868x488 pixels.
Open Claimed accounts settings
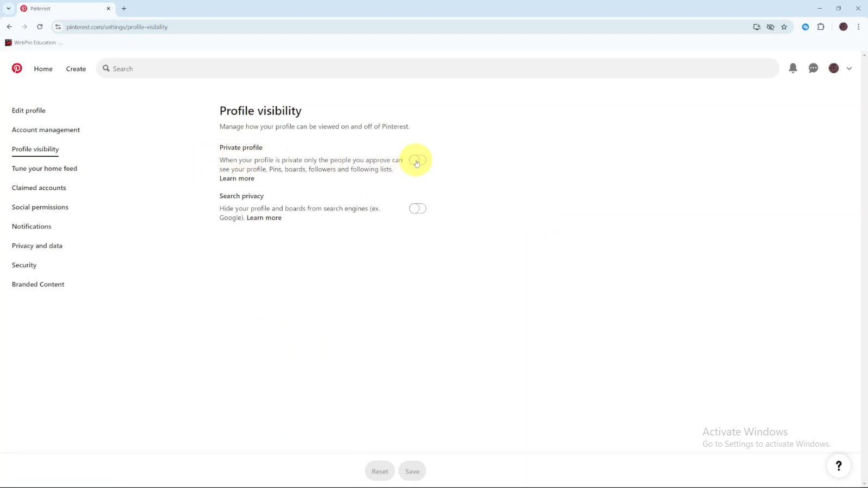point(39,188)
